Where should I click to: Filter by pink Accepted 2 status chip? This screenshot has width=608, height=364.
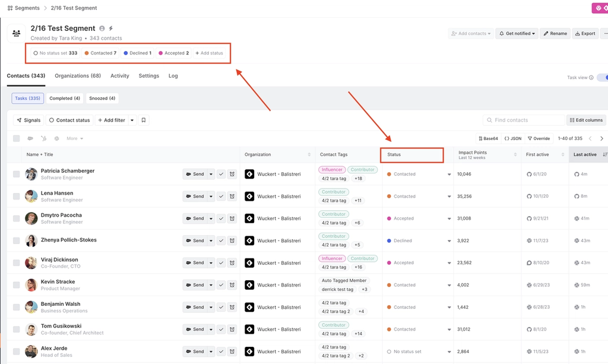pyautogui.click(x=174, y=53)
